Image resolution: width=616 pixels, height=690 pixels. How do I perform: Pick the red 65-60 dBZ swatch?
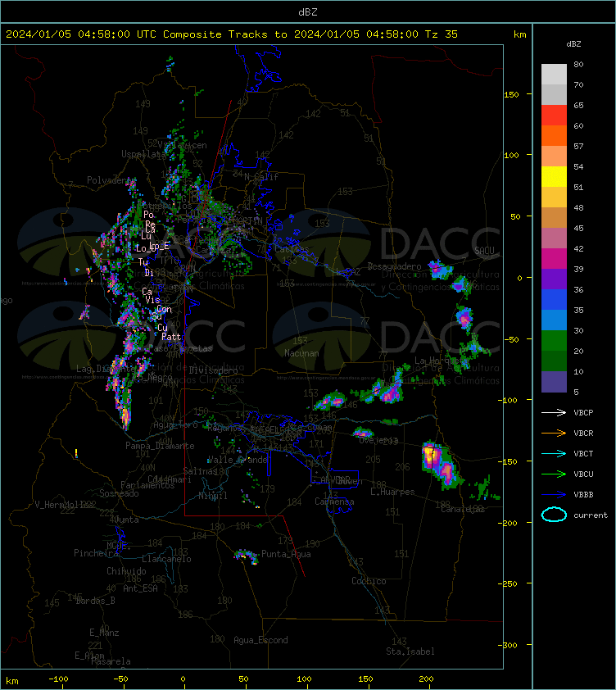pyautogui.click(x=554, y=116)
